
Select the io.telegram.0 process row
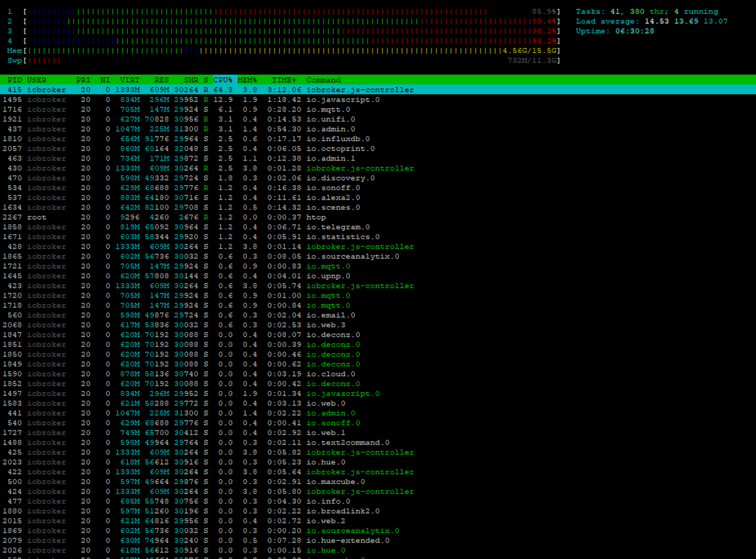pyautogui.click(x=378, y=227)
